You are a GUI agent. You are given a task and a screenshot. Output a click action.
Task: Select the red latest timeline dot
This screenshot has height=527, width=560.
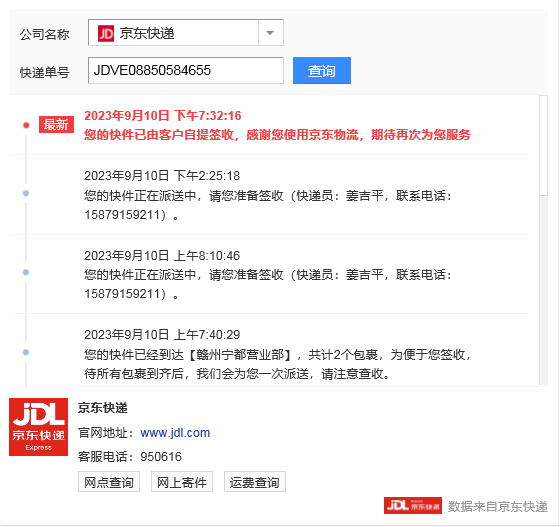(x=26, y=125)
